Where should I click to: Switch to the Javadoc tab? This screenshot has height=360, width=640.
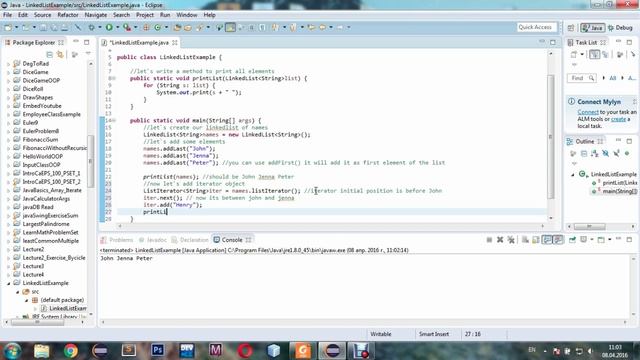[x=153, y=240]
